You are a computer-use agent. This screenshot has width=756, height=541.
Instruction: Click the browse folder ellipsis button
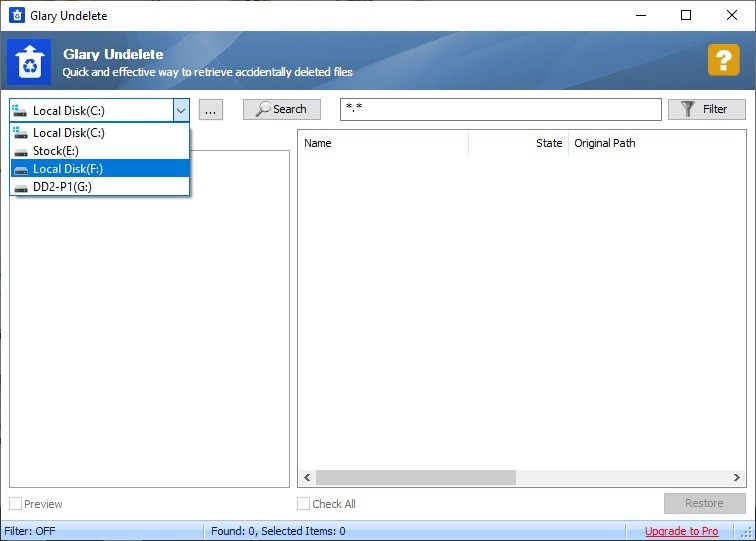211,109
